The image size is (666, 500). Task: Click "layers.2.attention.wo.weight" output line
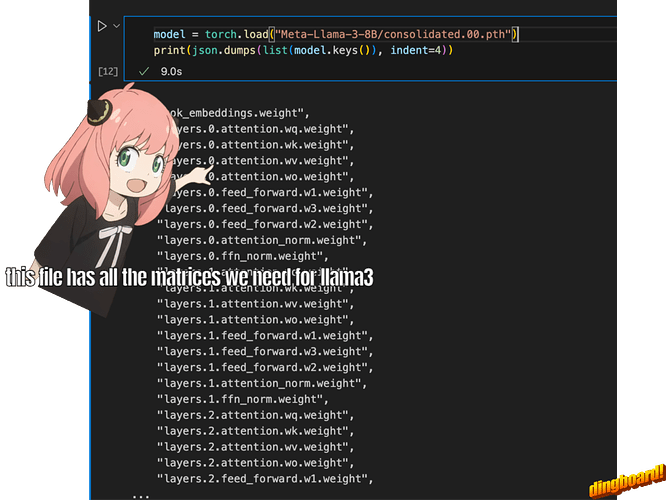pyautogui.click(x=256, y=463)
